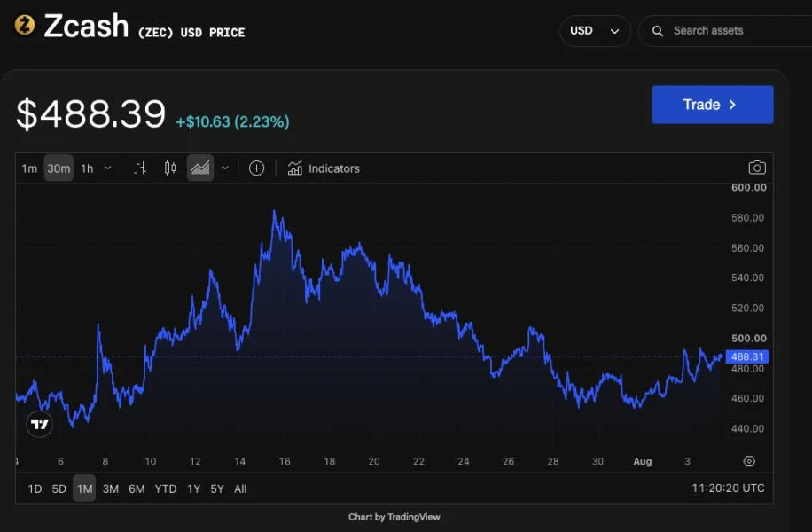The height and width of the screenshot is (532, 812).
Task: Click the compare/add symbol plus icon
Action: pos(256,168)
